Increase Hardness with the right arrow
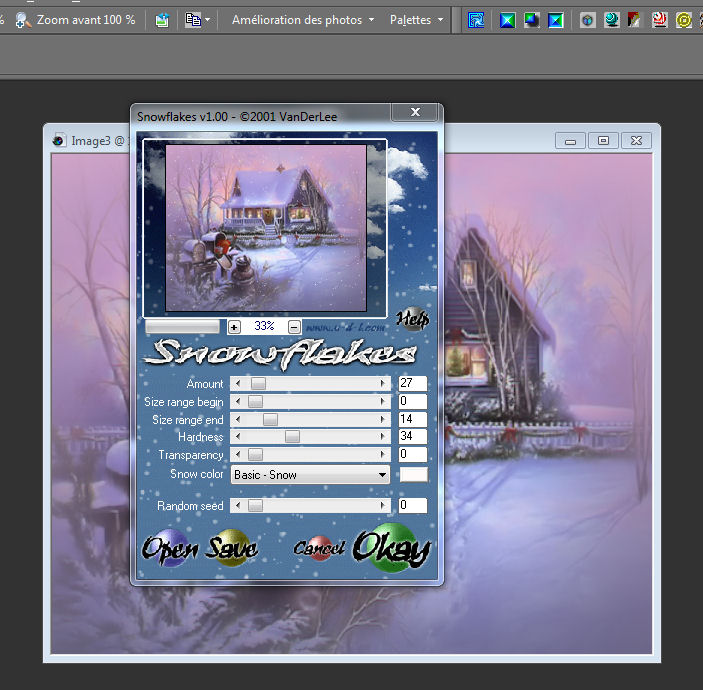 pos(382,436)
